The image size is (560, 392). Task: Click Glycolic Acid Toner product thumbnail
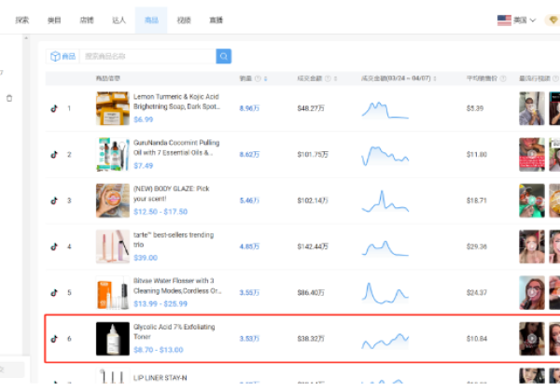pyautogui.click(x=113, y=339)
